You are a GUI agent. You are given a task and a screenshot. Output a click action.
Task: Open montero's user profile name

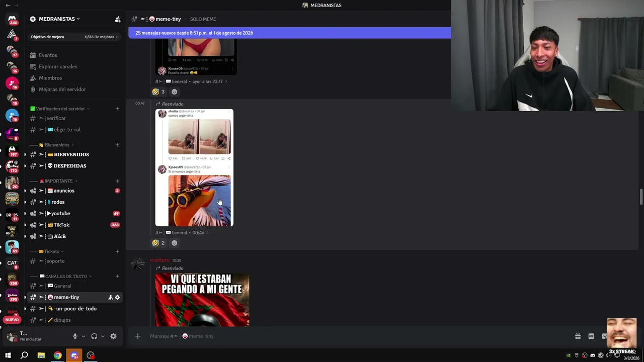159,260
